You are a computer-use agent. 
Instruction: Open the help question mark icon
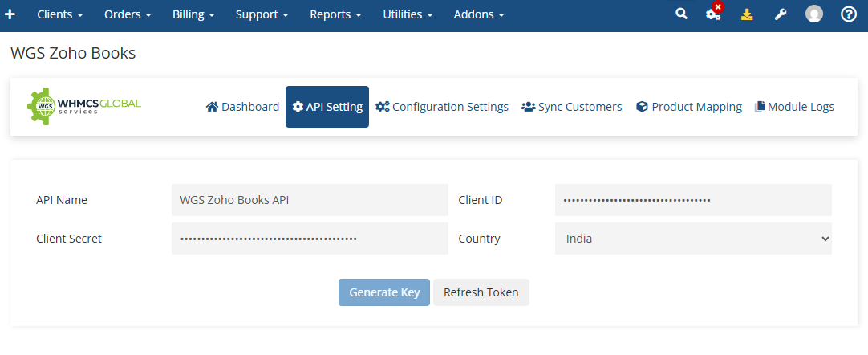click(x=848, y=14)
